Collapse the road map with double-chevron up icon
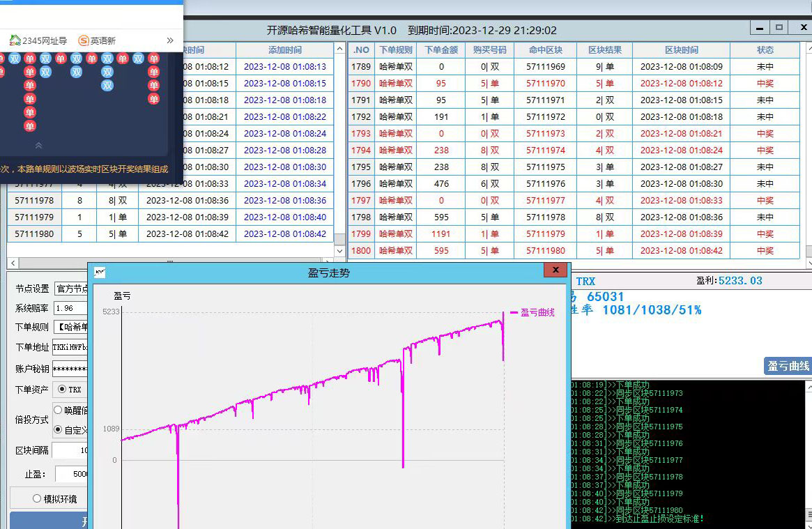 pyautogui.click(x=38, y=146)
